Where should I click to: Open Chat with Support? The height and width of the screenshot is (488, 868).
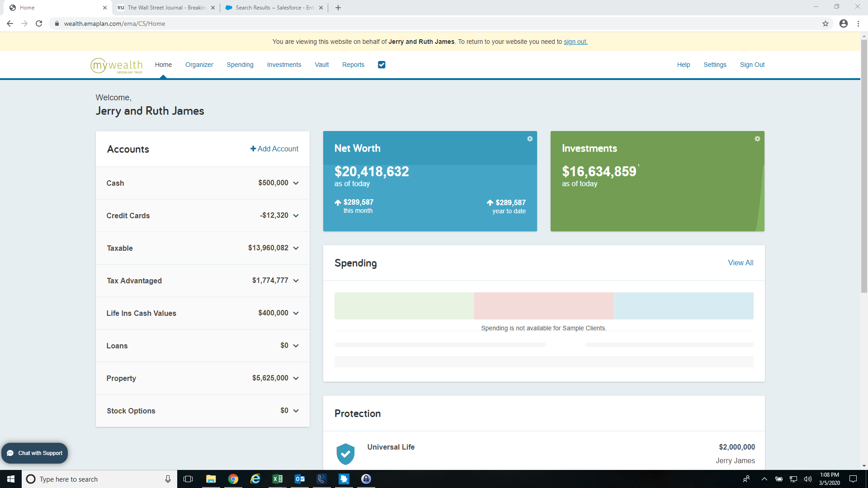[34, 453]
